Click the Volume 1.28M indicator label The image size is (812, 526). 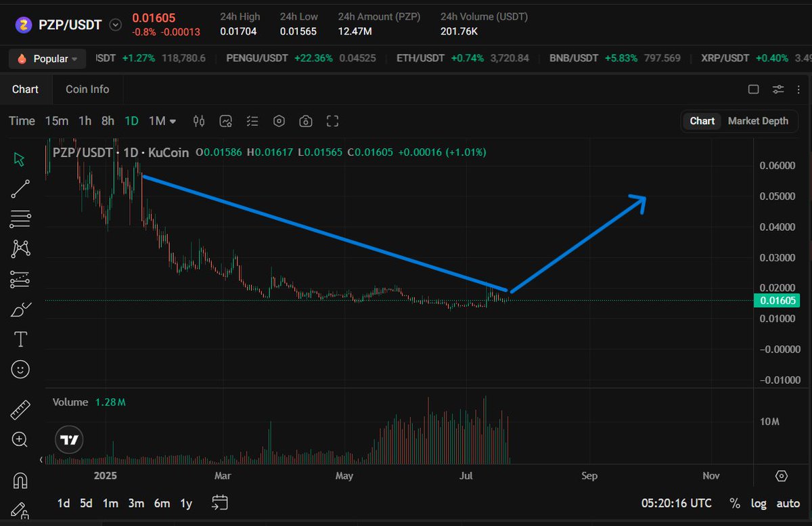[89, 402]
